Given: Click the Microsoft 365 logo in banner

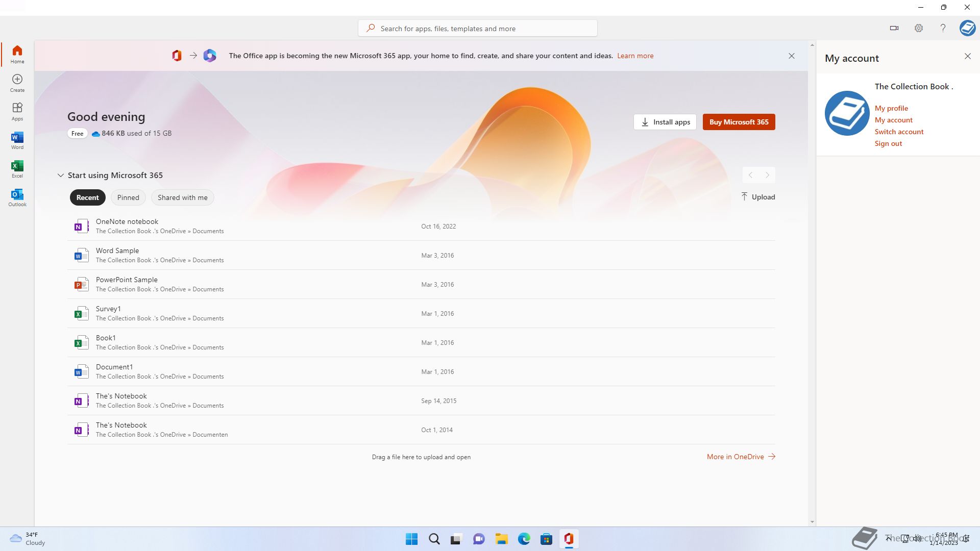Looking at the screenshot, I should coord(210,56).
